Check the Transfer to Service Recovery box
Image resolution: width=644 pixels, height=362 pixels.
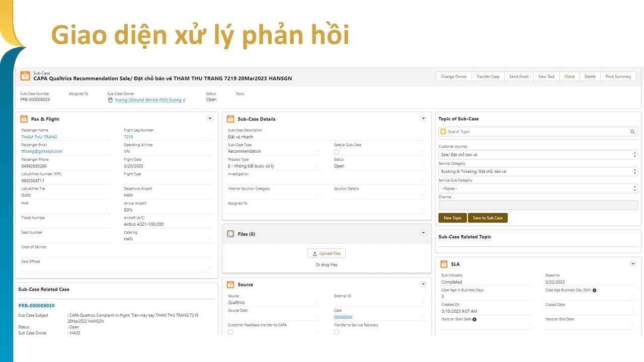pyautogui.click(x=337, y=332)
